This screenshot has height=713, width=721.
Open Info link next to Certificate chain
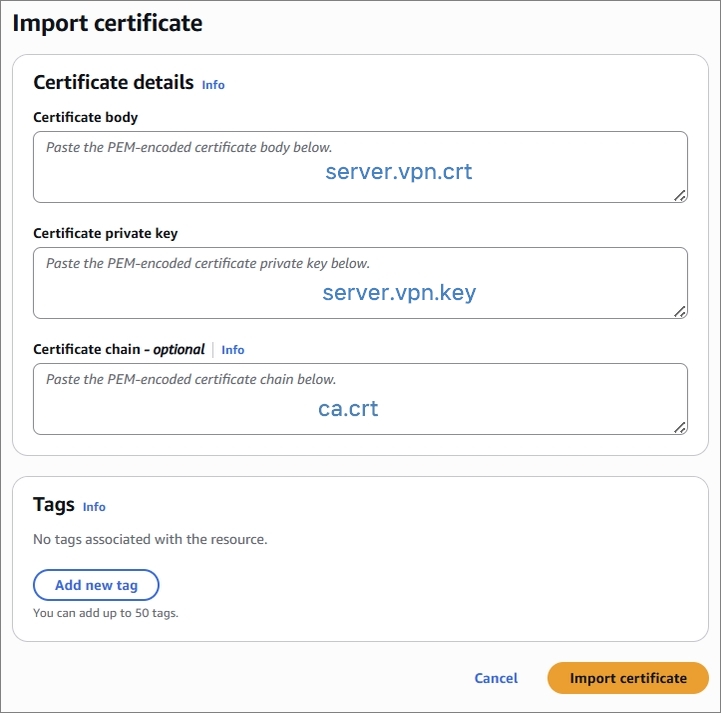point(233,350)
